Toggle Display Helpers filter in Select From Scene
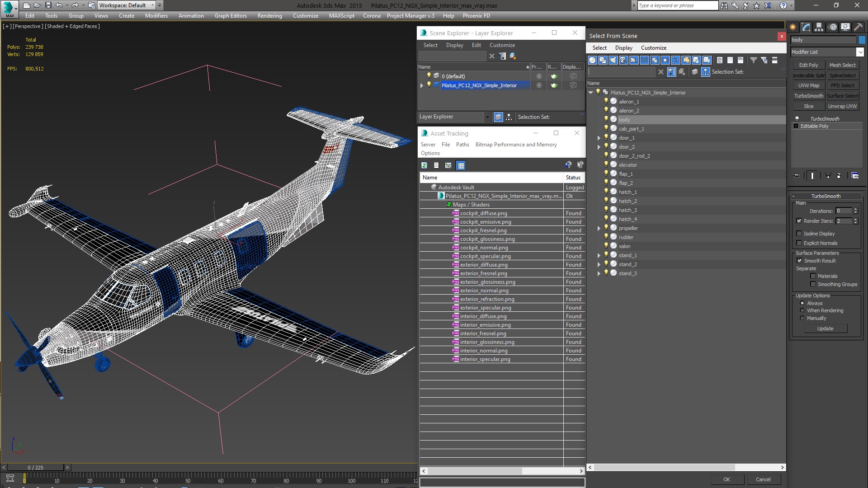 click(x=634, y=60)
